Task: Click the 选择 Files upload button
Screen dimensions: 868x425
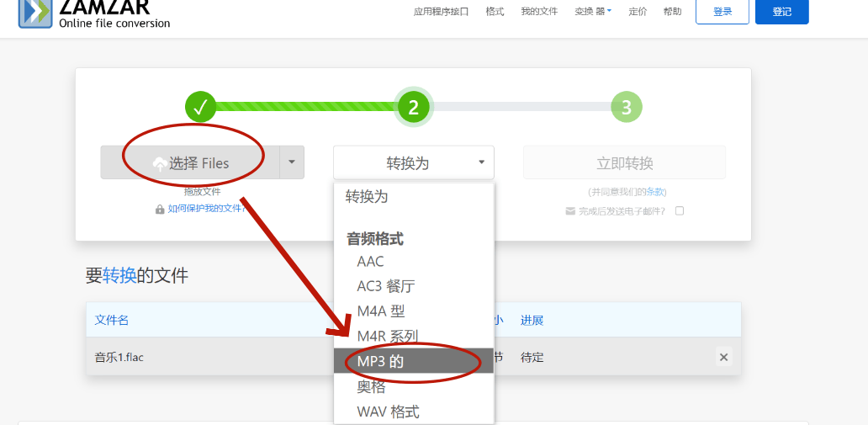Action: click(x=190, y=163)
